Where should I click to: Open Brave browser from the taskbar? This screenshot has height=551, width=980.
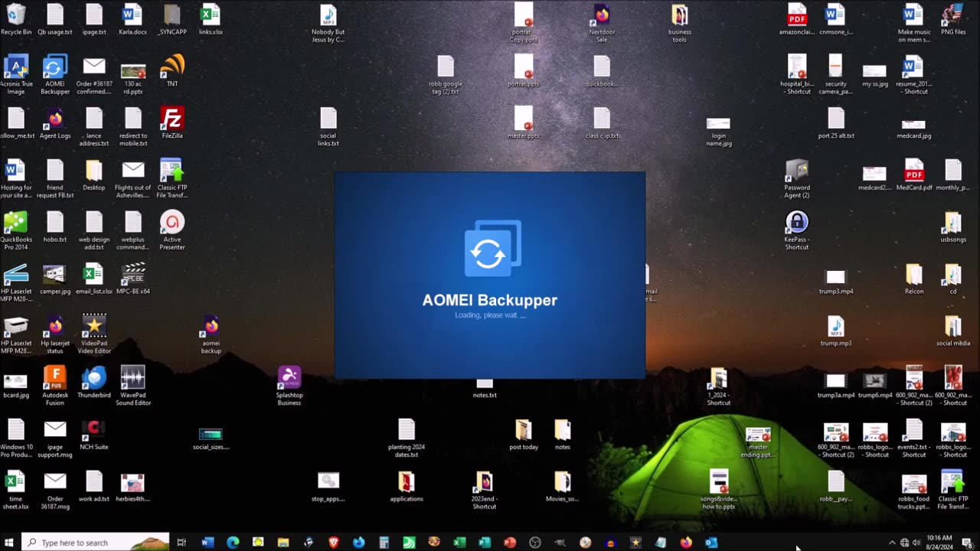tap(334, 543)
